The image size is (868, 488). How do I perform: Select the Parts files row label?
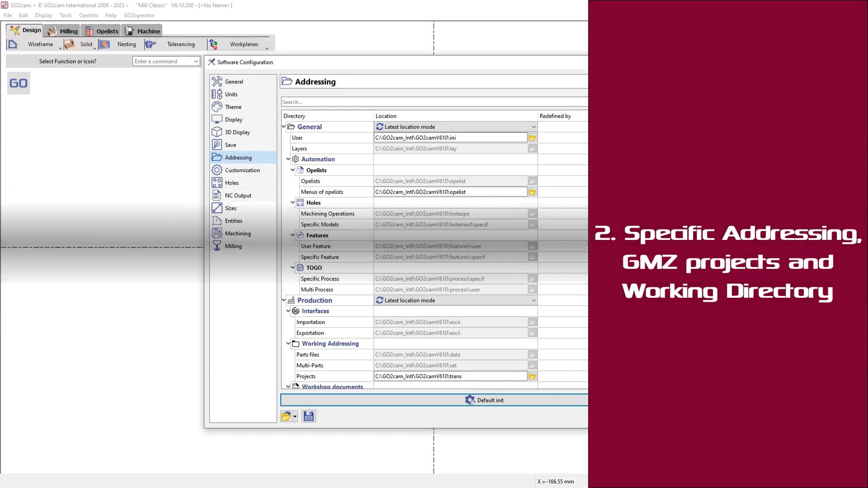coord(308,355)
